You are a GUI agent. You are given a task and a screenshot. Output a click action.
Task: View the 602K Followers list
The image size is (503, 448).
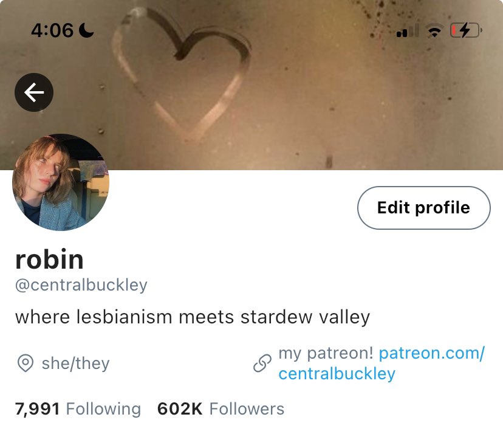tap(221, 409)
